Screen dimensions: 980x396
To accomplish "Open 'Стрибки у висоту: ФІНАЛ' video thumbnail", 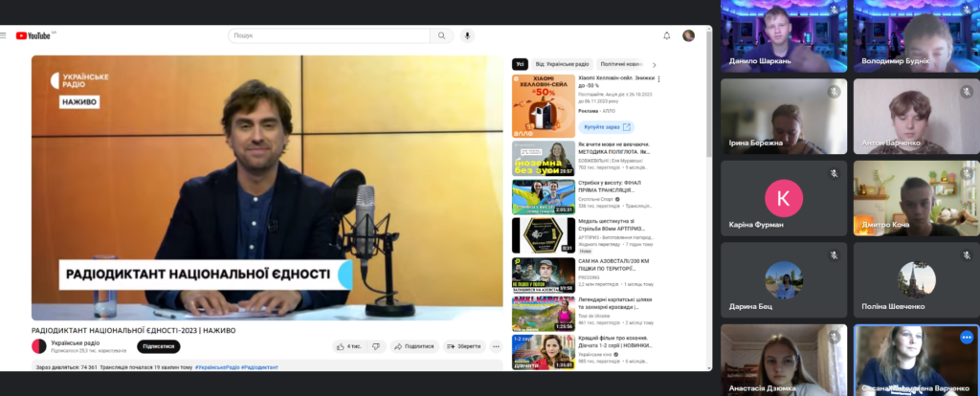I will (544, 197).
